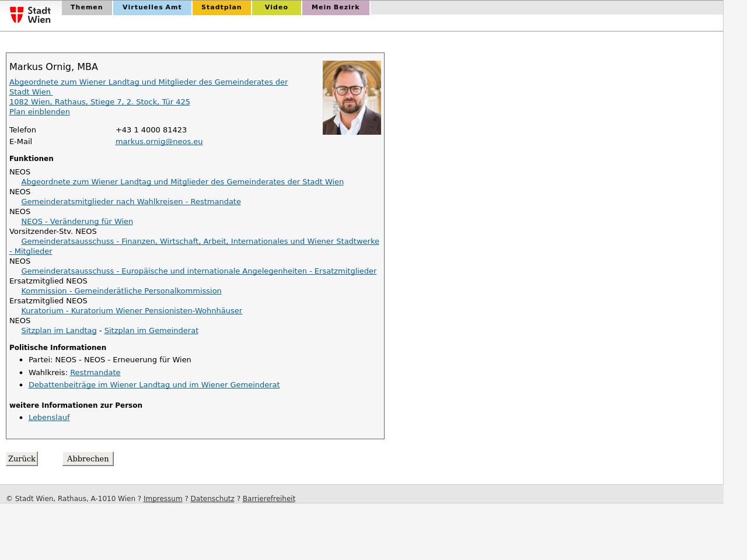This screenshot has height=560, width=747.
Task: Click the E-Mail label
Action: point(21,141)
